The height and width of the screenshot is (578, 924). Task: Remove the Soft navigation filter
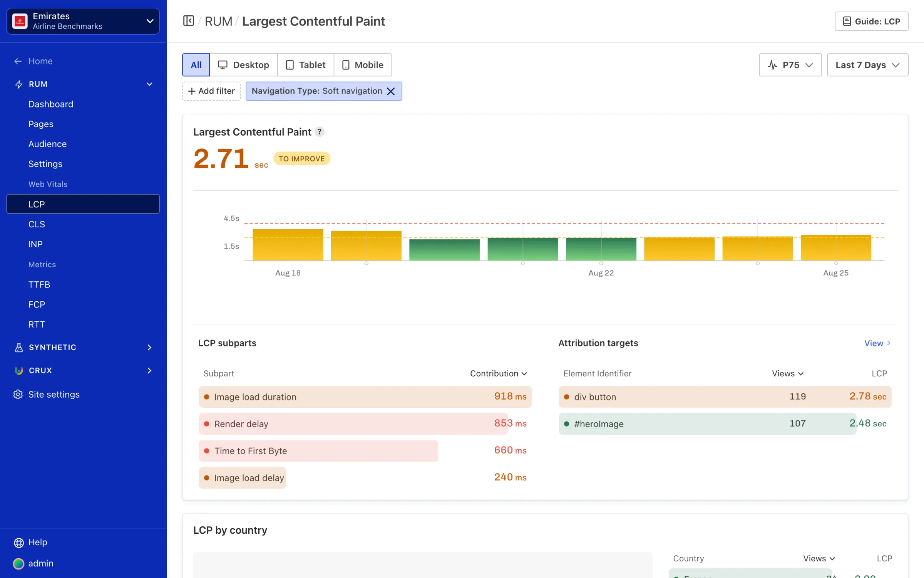[391, 91]
